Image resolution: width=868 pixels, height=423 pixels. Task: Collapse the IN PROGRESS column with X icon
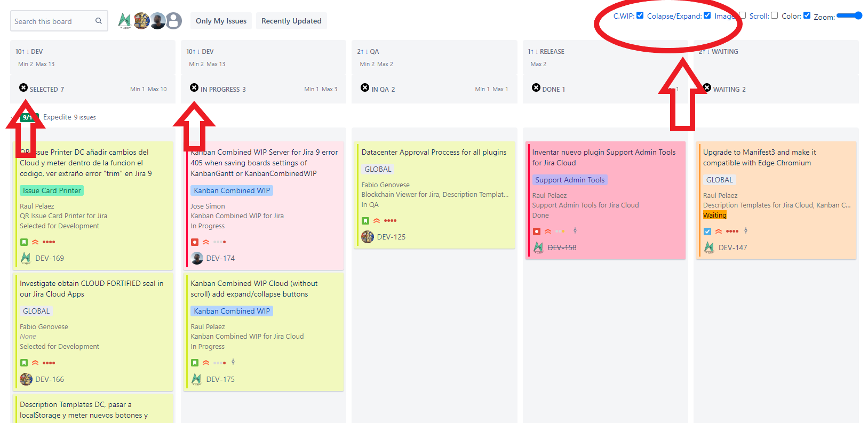[194, 88]
